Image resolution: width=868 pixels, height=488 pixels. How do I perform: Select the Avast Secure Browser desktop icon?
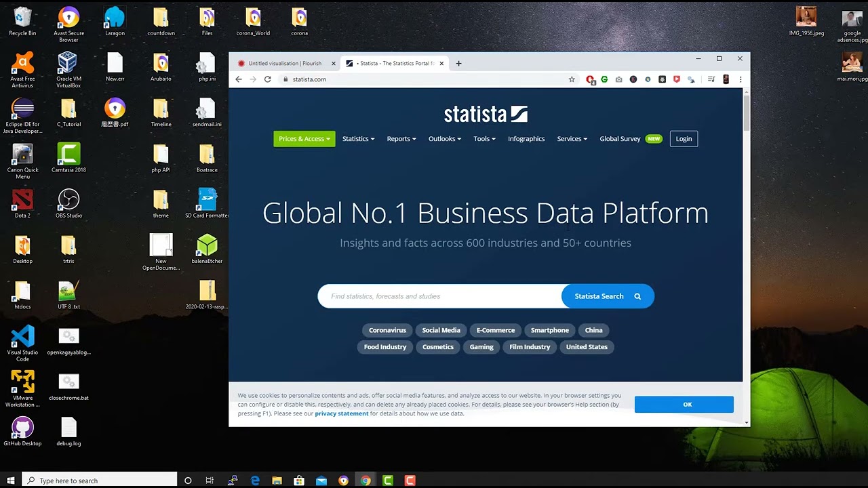(x=68, y=25)
